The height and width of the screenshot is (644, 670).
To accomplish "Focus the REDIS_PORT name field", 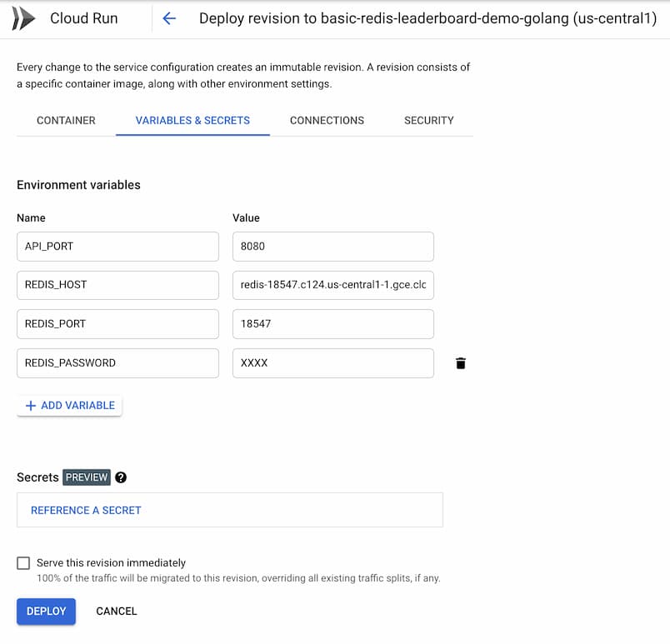I will [118, 324].
